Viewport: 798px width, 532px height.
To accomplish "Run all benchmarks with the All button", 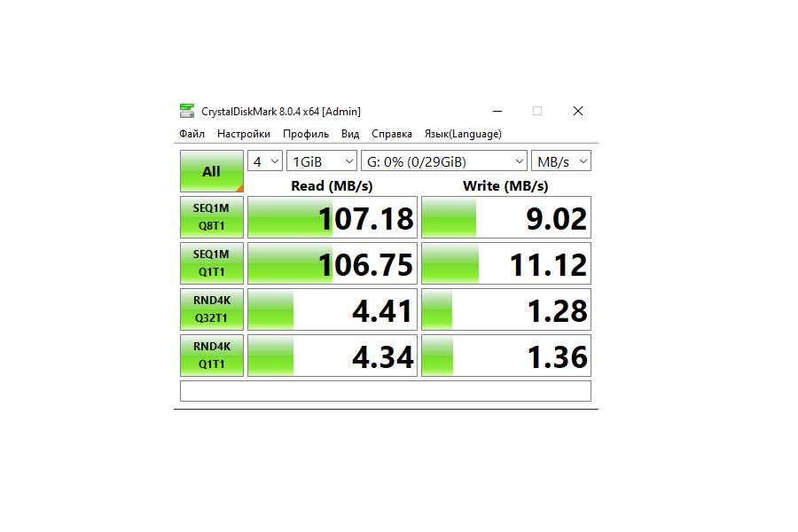I will [x=211, y=170].
